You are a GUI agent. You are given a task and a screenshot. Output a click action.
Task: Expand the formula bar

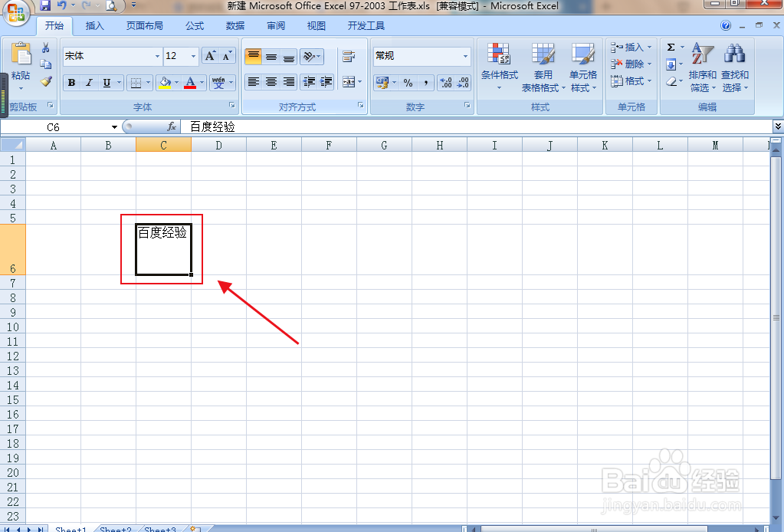point(778,126)
